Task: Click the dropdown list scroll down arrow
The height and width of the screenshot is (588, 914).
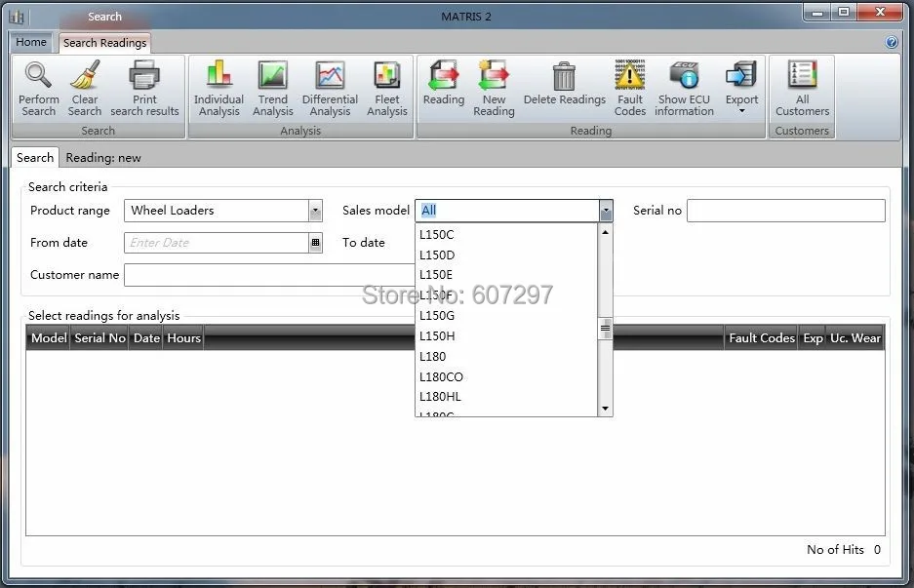Action: point(605,409)
